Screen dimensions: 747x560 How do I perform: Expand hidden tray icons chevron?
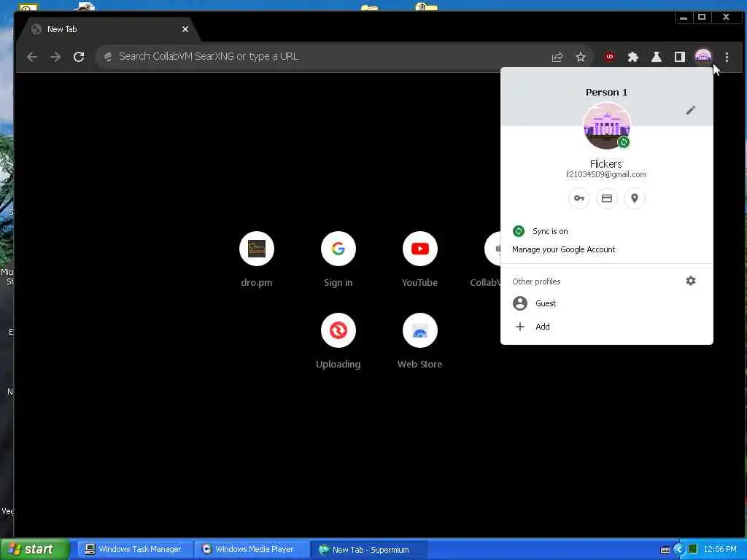(679, 550)
